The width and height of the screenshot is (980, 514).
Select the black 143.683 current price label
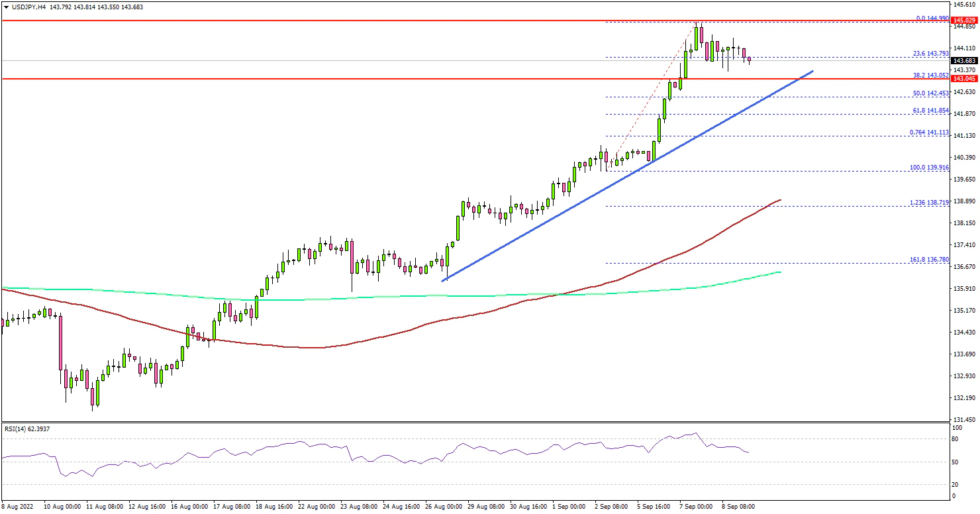pyautogui.click(x=964, y=60)
